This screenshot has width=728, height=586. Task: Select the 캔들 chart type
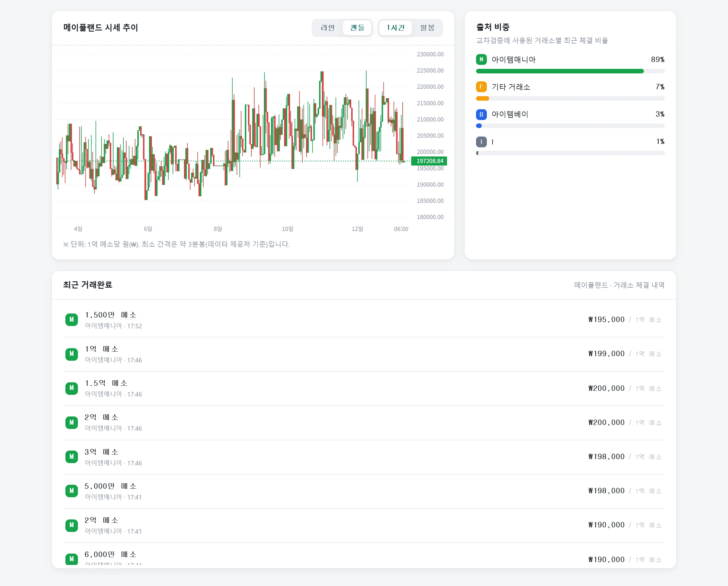pos(357,28)
